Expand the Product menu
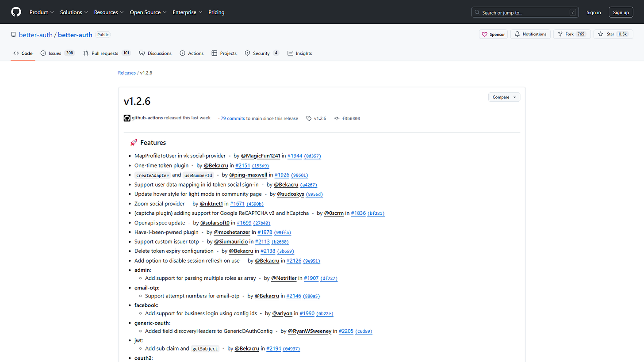The height and width of the screenshot is (362, 644). point(42,12)
